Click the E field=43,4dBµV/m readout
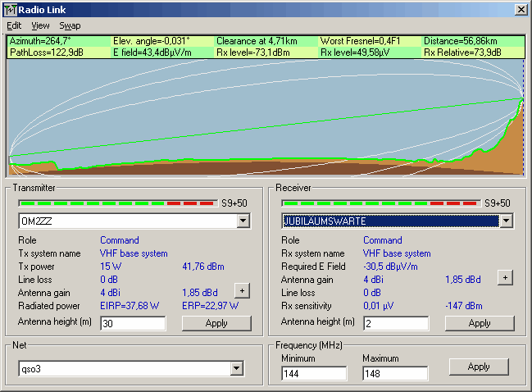The width and height of the screenshot is (532, 392). tap(152, 52)
